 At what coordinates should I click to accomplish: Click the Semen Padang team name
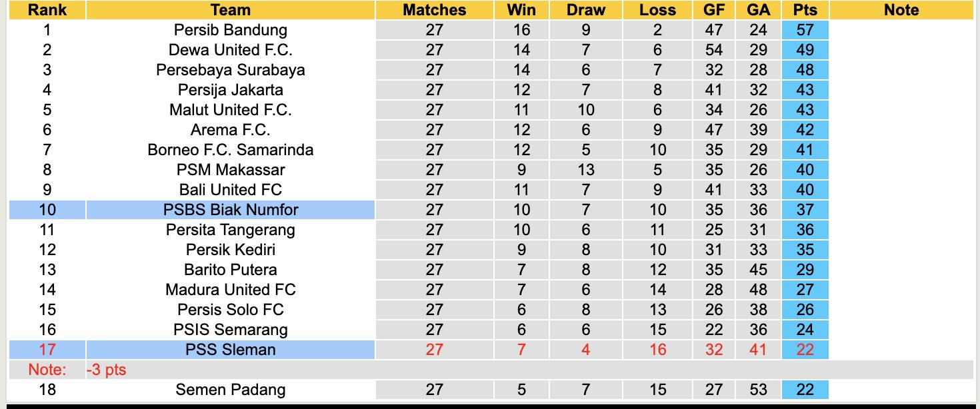(230, 390)
